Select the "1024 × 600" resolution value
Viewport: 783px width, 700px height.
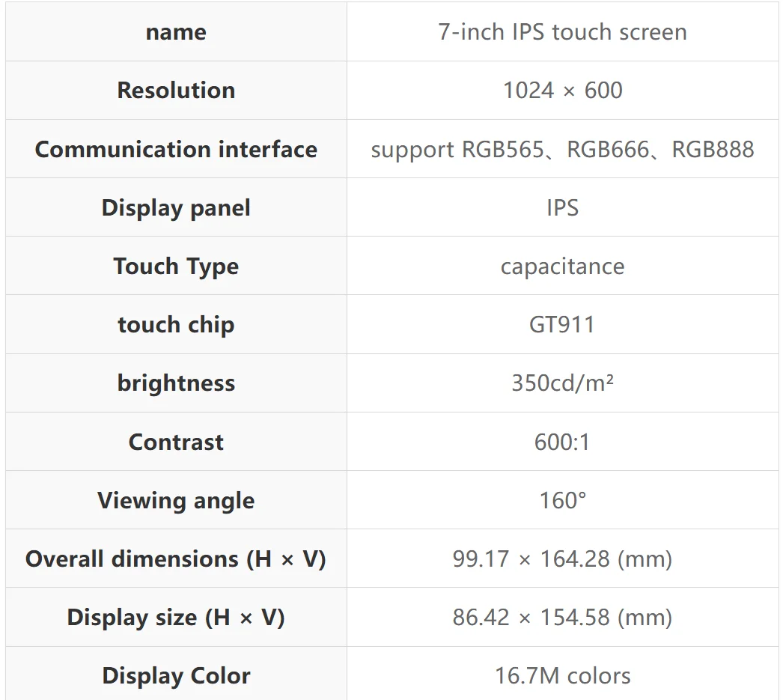pyautogui.click(x=562, y=91)
